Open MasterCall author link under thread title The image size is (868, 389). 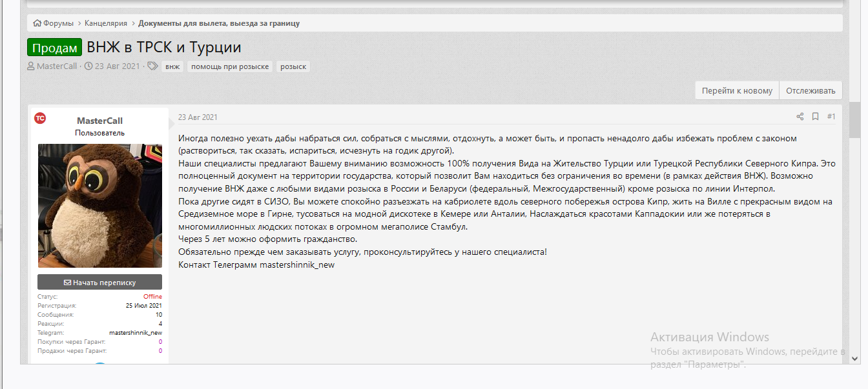pyautogui.click(x=57, y=66)
